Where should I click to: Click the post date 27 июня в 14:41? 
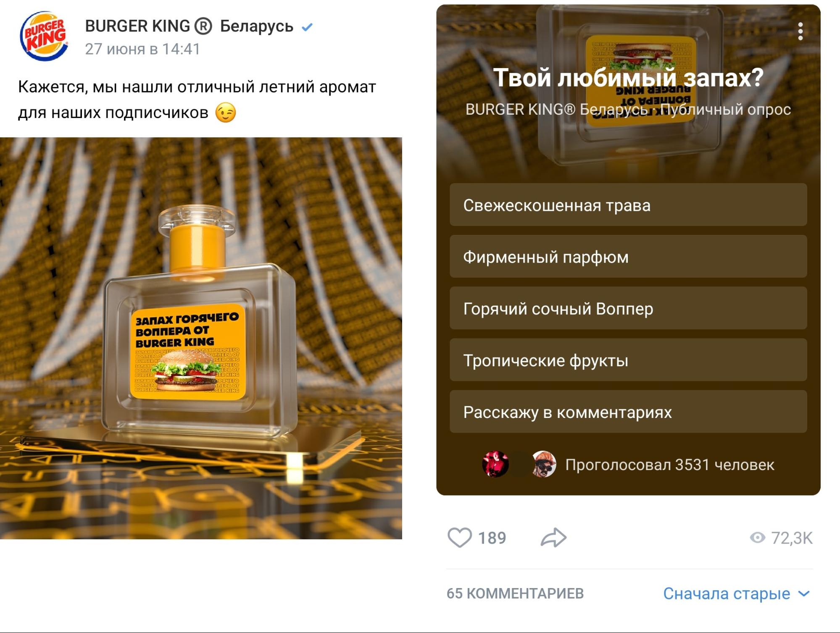[x=142, y=49]
